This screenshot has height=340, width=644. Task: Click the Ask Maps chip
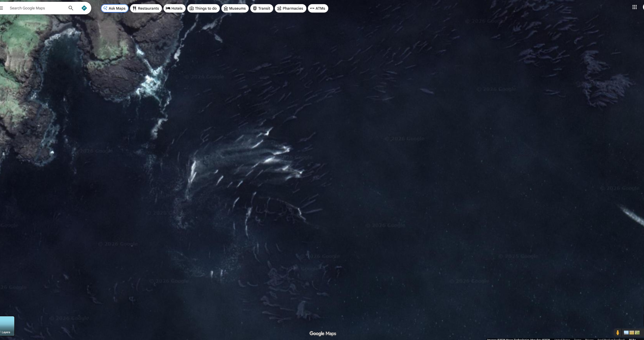114,8
